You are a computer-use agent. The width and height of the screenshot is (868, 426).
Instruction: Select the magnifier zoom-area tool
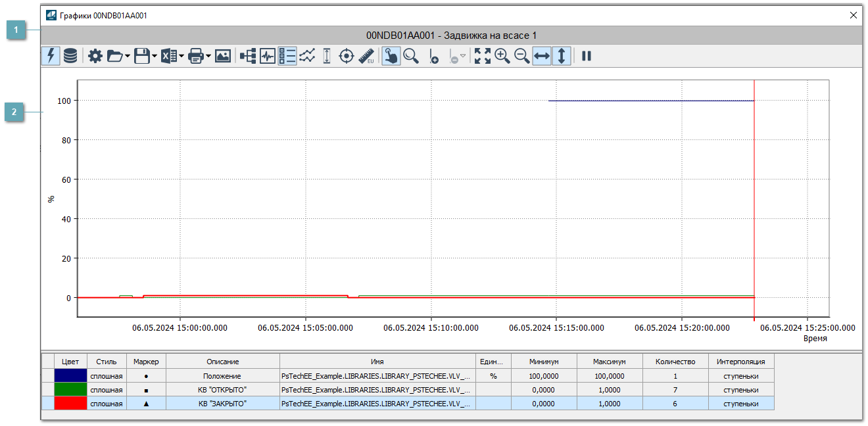point(411,56)
